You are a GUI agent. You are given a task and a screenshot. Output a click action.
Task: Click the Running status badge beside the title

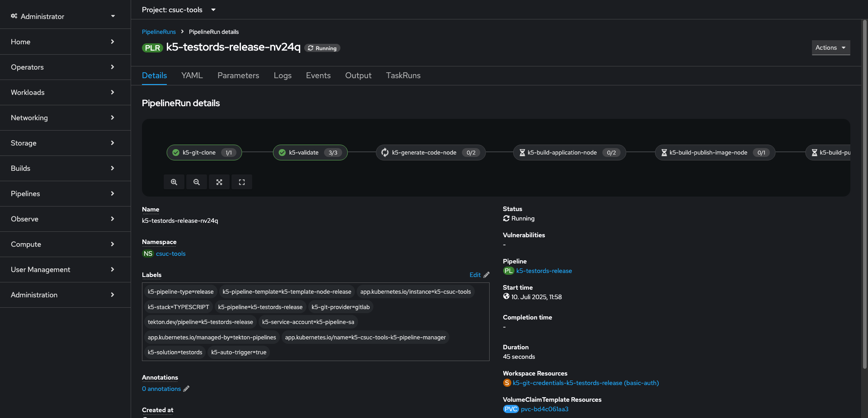click(322, 48)
